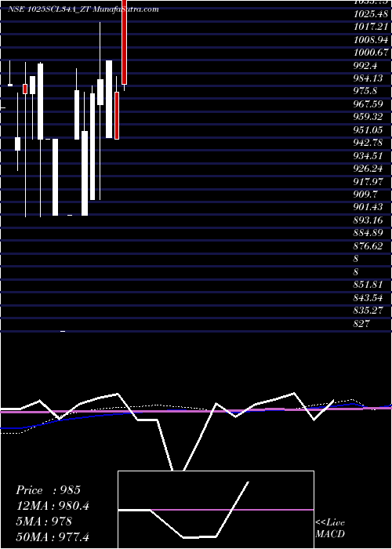The height and width of the screenshot is (549, 392).
Task: Click the 967.59 price axis label
Action: tap(368, 104)
